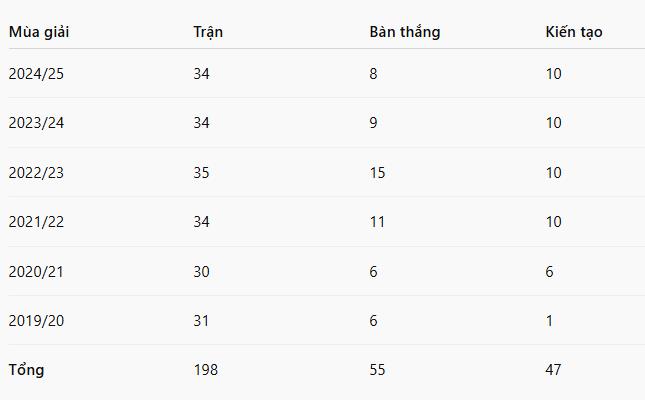Select the 2022/23 season cell

pos(36,172)
